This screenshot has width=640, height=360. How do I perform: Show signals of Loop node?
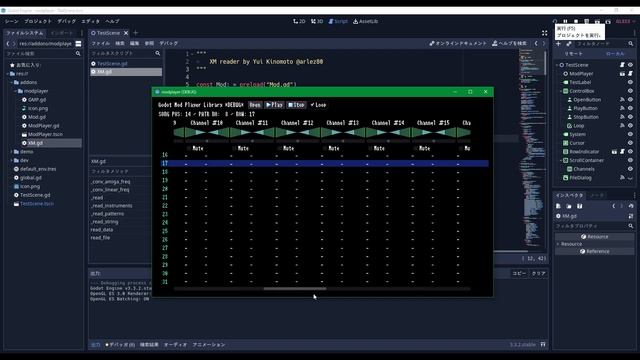click(622, 126)
